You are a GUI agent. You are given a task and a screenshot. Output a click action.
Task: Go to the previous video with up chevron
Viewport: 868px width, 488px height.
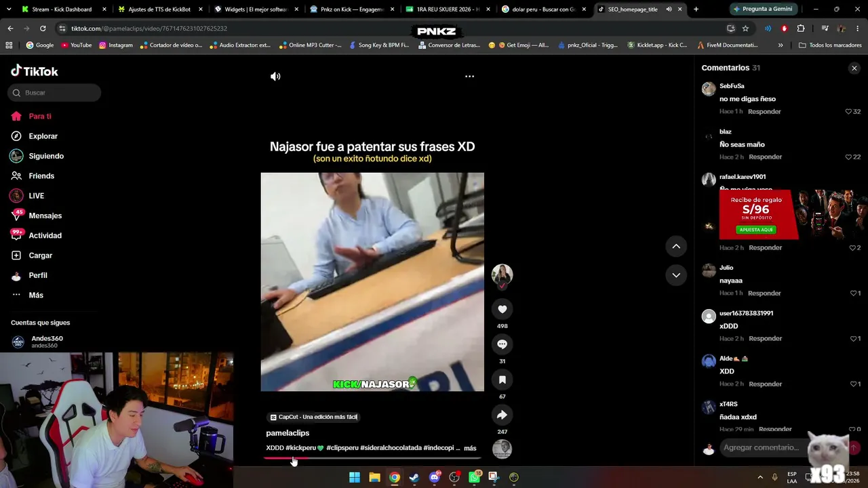tap(676, 246)
